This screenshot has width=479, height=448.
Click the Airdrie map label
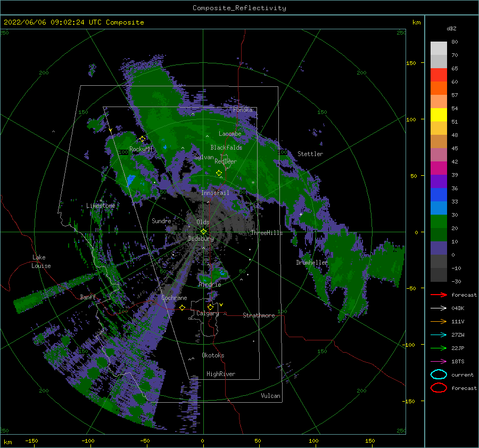[210, 284]
